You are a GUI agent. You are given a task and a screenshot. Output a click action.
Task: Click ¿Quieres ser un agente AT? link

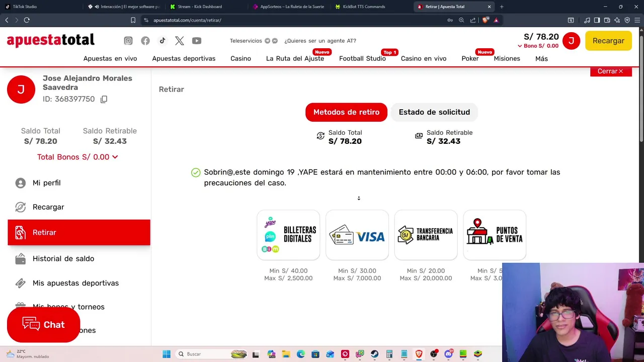tap(320, 41)
